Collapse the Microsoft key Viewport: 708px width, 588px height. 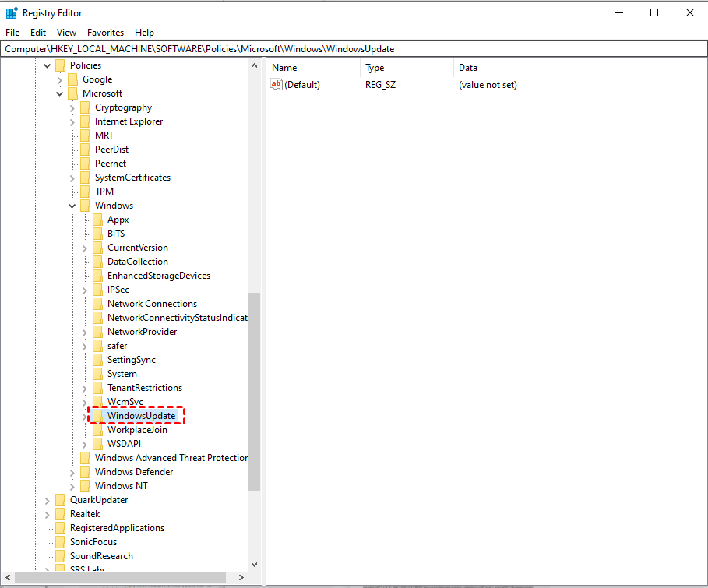(x=60, y=94)
